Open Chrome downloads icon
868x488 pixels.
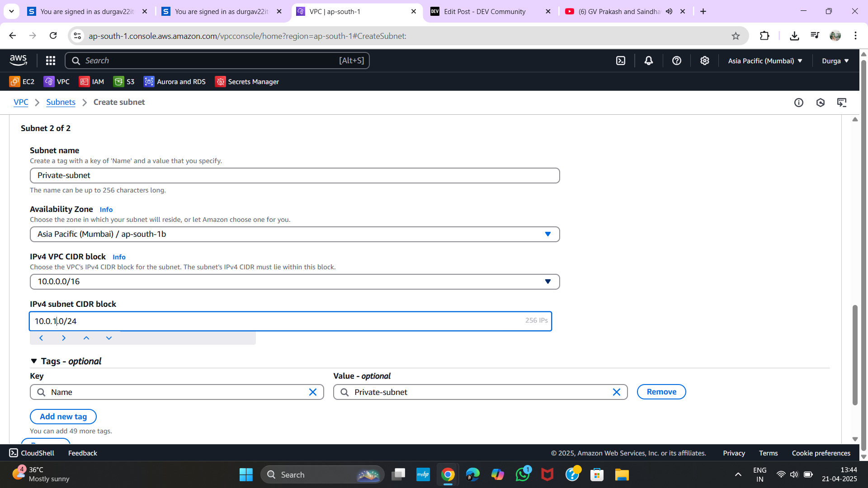click(x=794, y=36)
